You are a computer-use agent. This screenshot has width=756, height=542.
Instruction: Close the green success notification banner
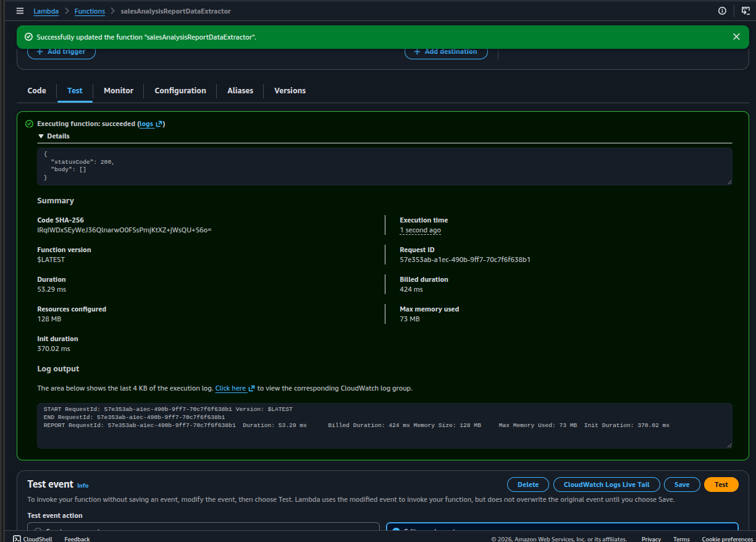pos(736,37)
